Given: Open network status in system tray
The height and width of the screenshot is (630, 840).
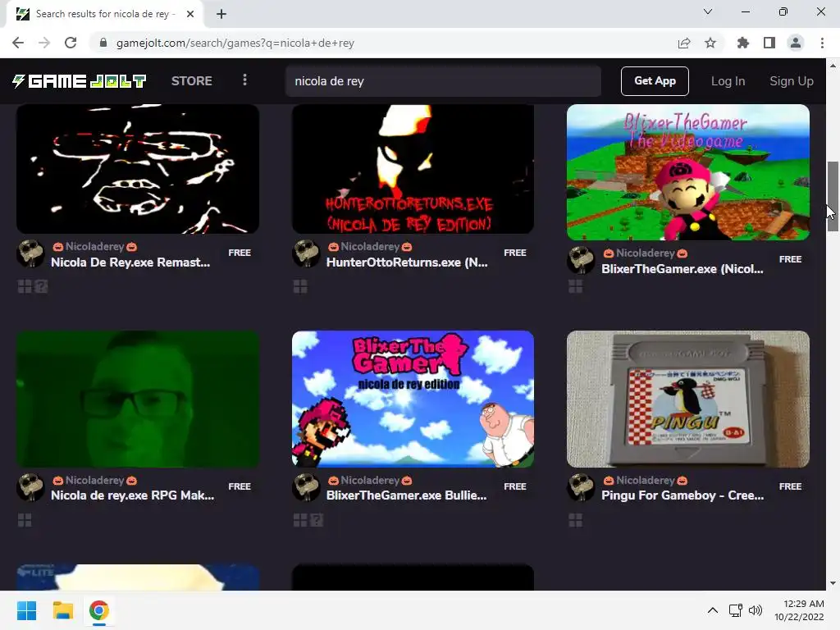Looking at the screenshot, I should 736,610.
